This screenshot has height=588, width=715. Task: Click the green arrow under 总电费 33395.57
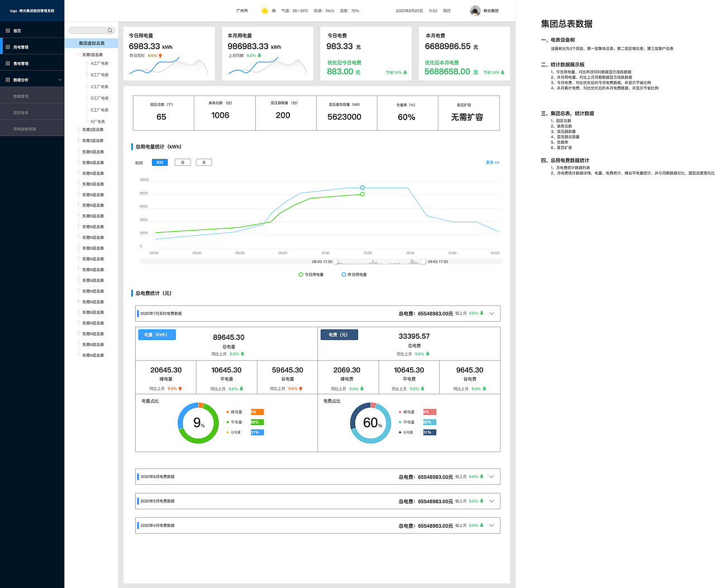[x=428, y=354]
